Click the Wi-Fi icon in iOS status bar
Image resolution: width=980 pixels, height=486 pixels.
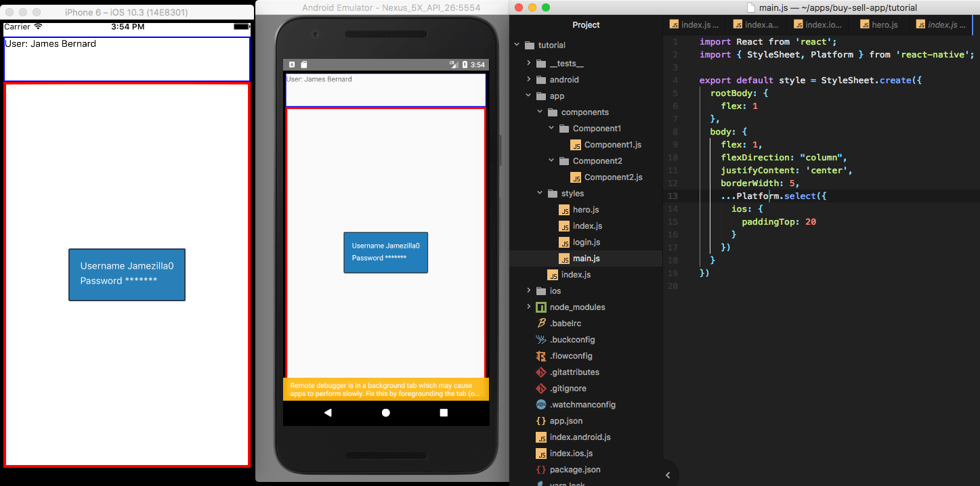coord(38,26)
